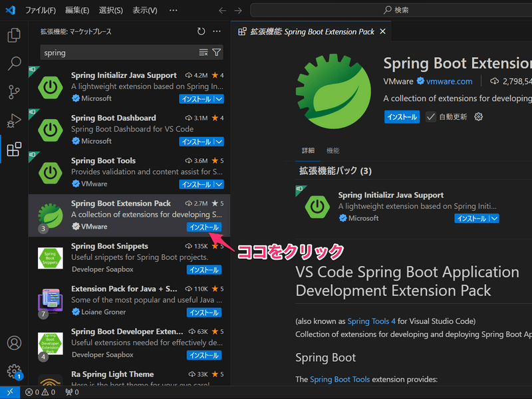Open the Manage gear in activity bar

14,371
